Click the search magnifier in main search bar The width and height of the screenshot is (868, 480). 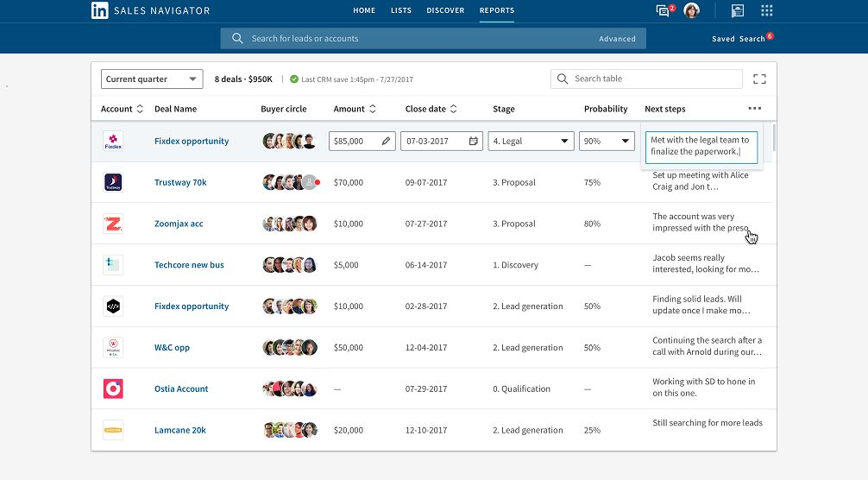[x=237, y=38]
